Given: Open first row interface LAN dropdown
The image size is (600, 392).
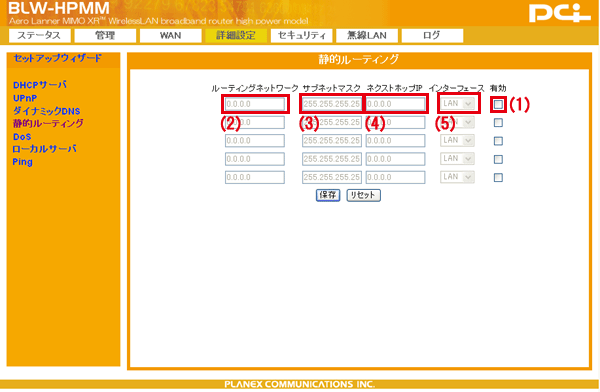Looking at the screenshot, I should click(x=457, y=103).
